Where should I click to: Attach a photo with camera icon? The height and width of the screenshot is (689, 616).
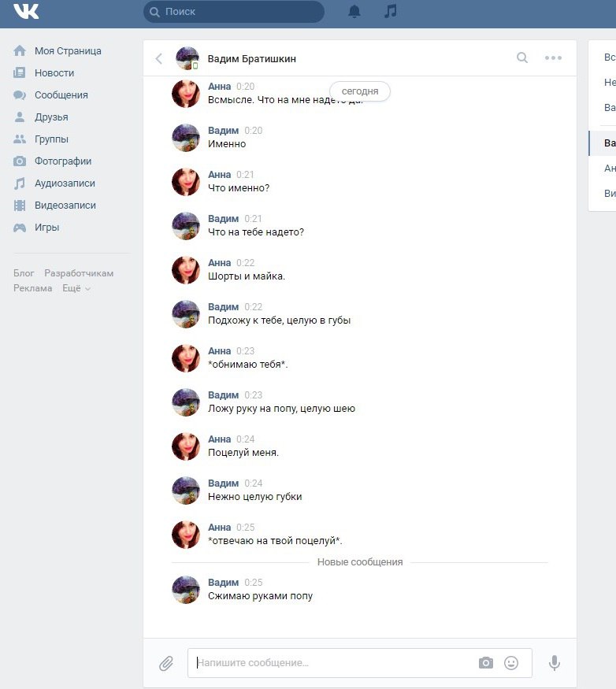tap(486, 663)
